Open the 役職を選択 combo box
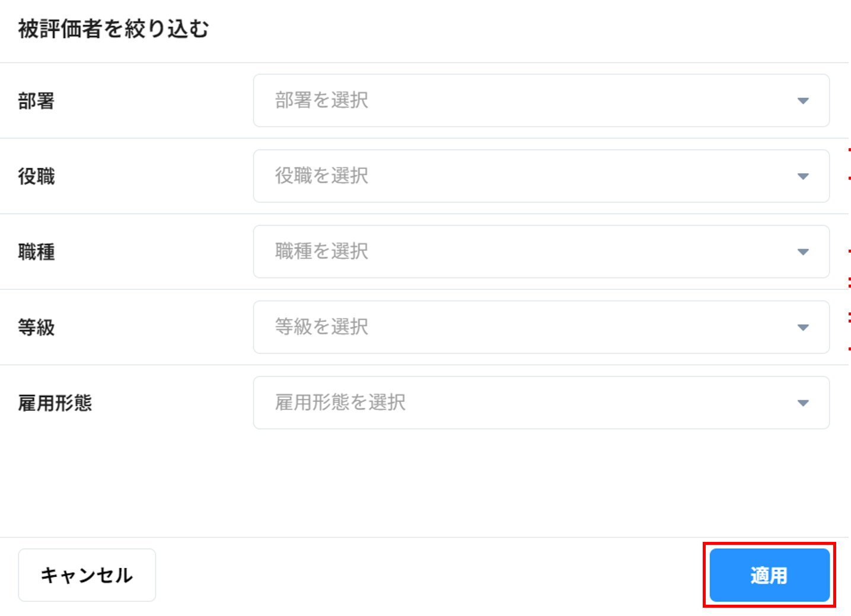Screen dimensions: 851x616 [522, 176]
